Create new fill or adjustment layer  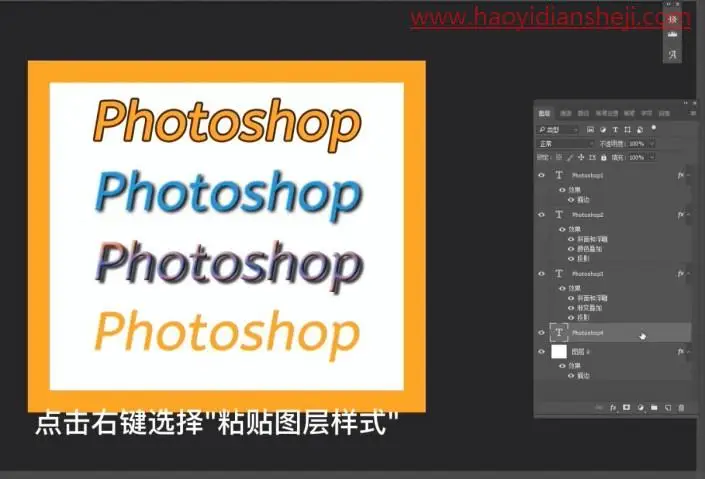coord(640,407)
